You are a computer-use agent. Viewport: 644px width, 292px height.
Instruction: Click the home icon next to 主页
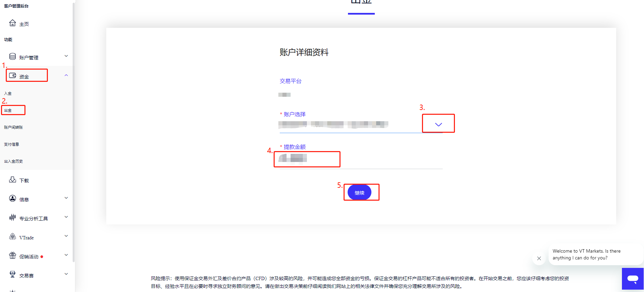tap(13, 23)
